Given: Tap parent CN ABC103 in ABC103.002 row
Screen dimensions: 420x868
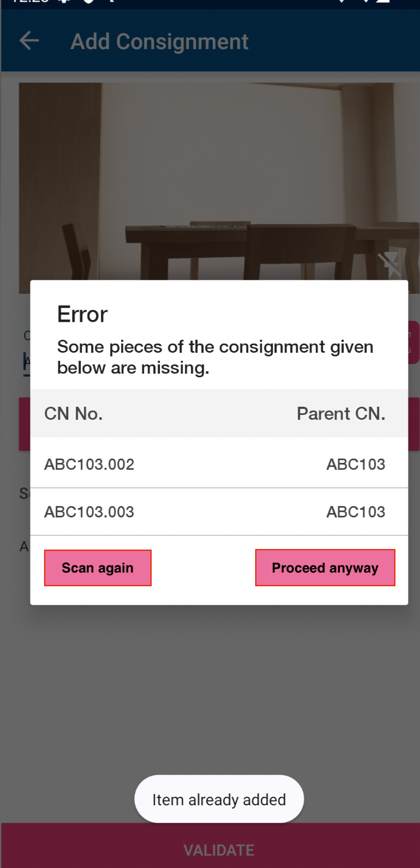Looking at the screenshot, I should 356,465.
